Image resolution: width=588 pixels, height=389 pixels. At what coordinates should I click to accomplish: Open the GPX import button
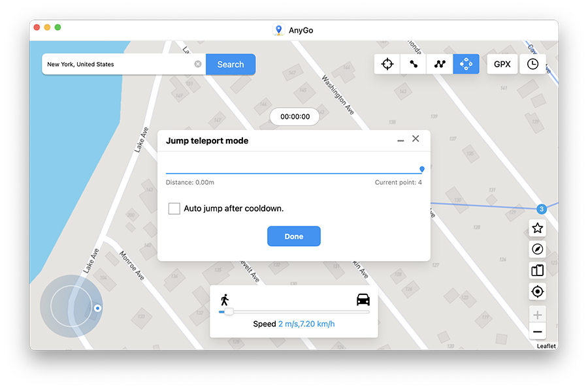[502, 64]
